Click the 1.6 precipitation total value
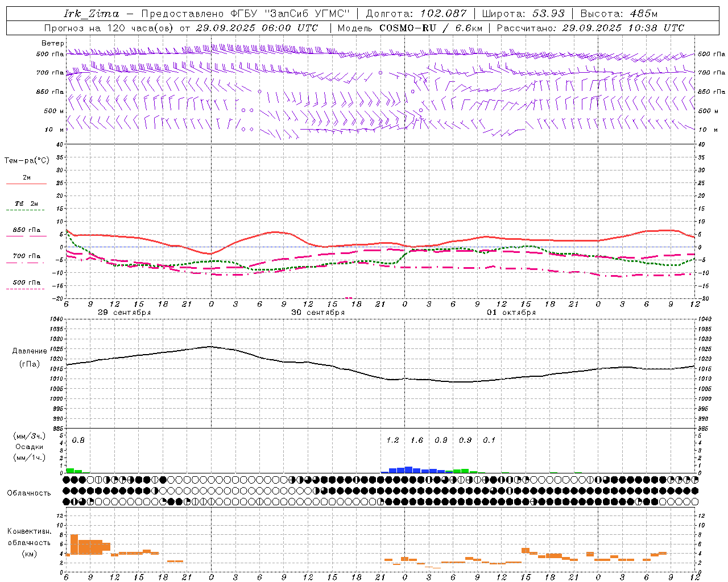 coord(417,440)
